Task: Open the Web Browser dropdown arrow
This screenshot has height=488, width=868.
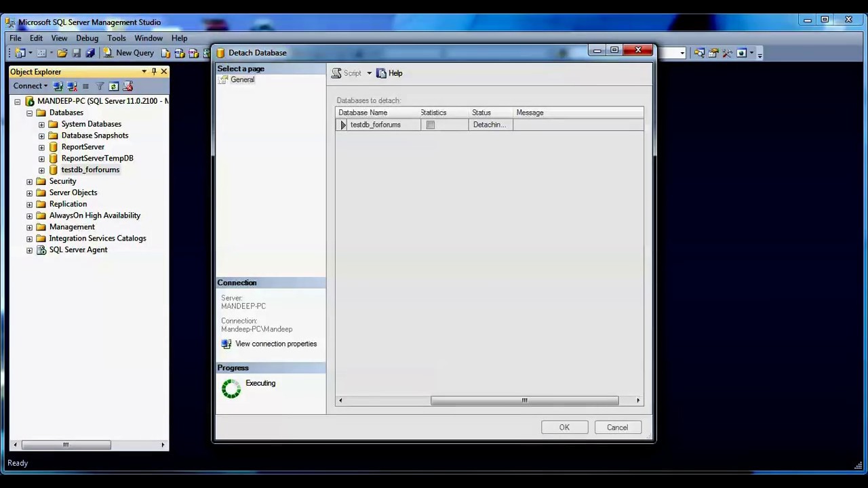Action: coord(751,53)
